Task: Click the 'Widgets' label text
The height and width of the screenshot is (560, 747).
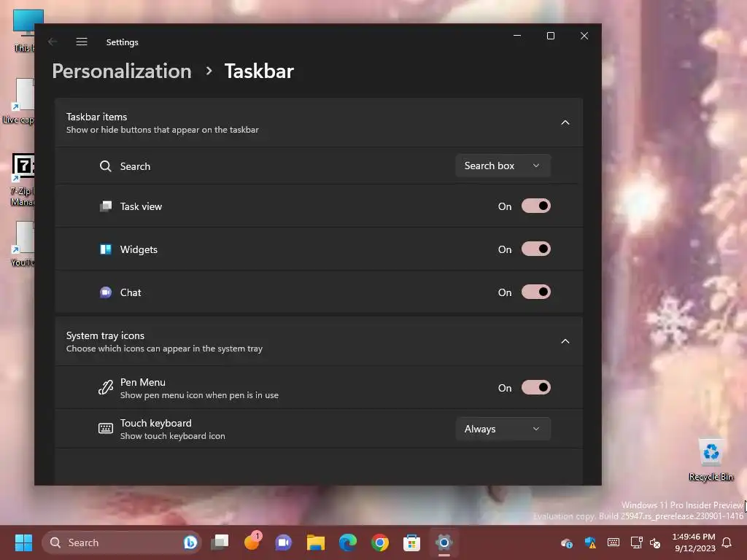Action: (x=139, y=249)
